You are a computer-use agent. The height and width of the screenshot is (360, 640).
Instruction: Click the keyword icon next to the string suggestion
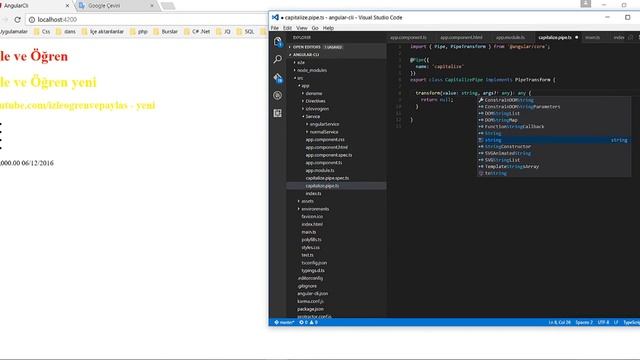[481, 140]
